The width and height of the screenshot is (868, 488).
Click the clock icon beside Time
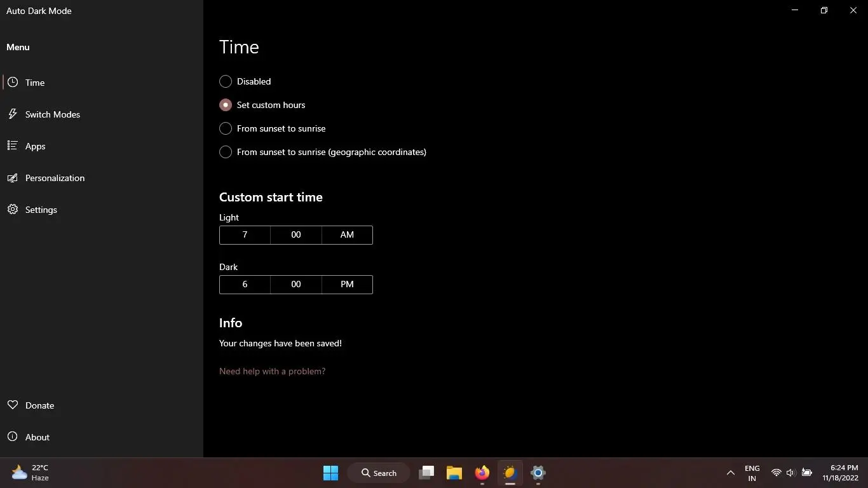[x=13, y=83]
